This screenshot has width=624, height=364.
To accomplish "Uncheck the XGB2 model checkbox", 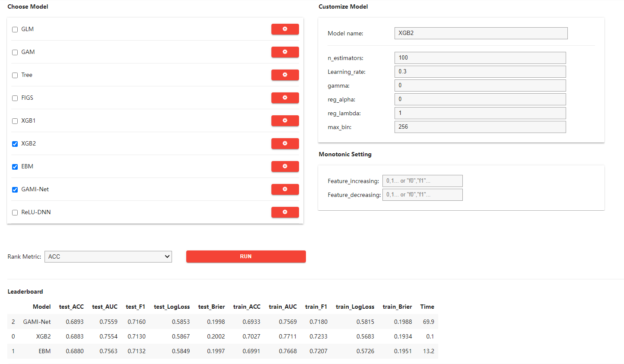I will tap(15, 144).
